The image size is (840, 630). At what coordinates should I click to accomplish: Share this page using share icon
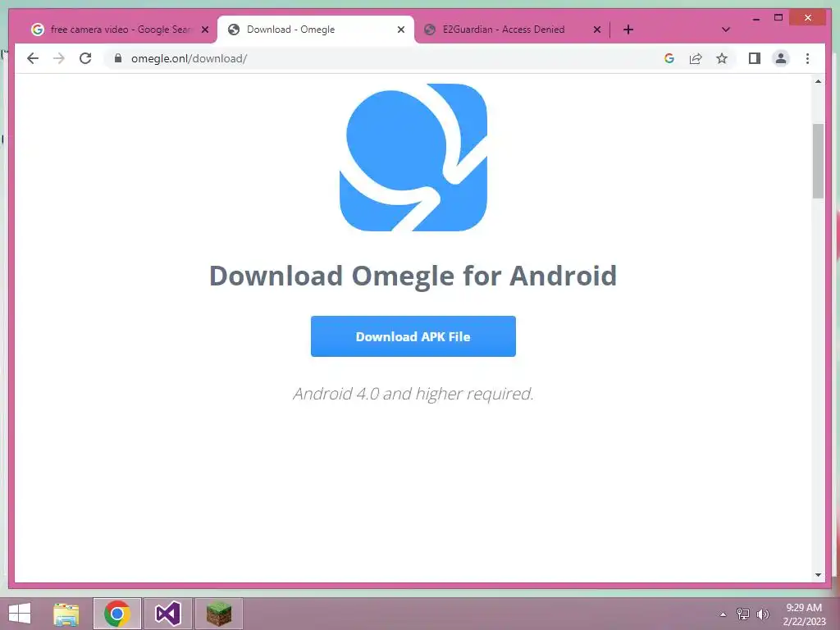pos(696,58)
